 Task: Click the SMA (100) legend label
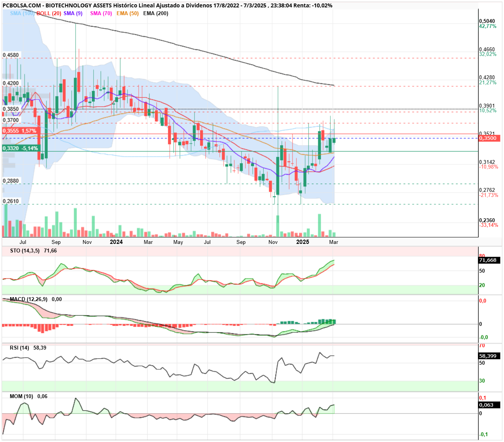pos(23,13)
